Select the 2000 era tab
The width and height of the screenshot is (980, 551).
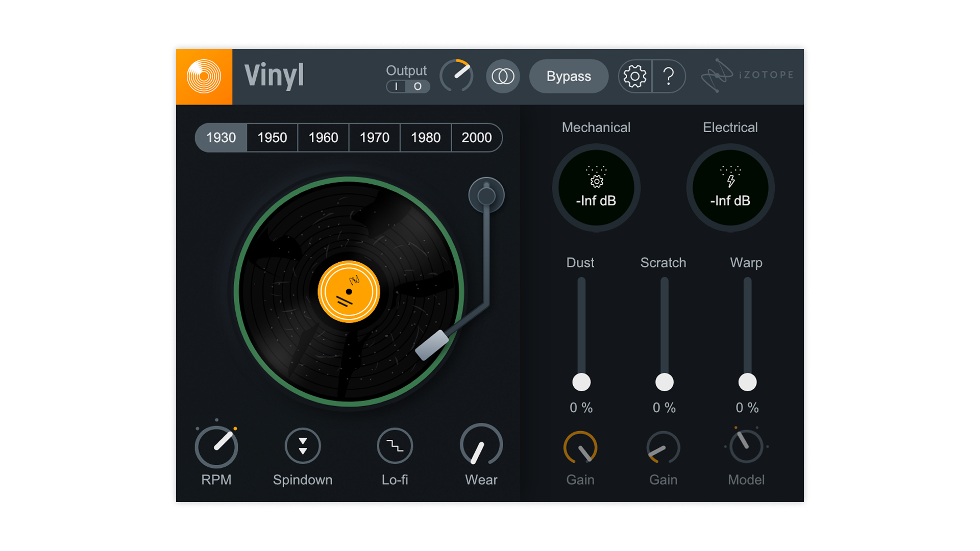477,138
